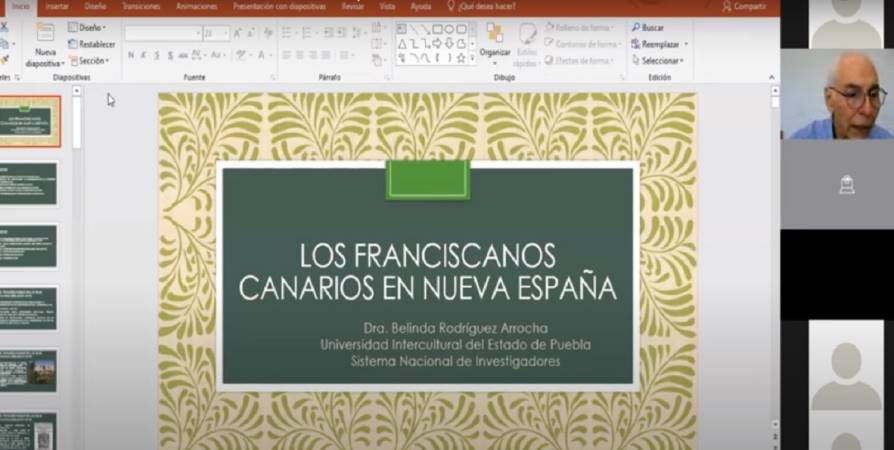Viewport: 894px width, 450px height.
Task: Click the Increase Font Size icon
Action: tap(237, 33)
